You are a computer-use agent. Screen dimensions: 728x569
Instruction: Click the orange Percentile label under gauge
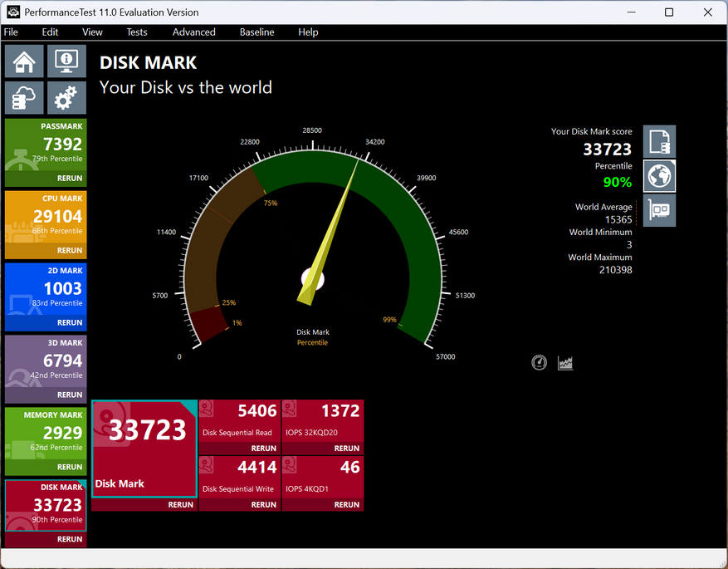pos(312,342)
